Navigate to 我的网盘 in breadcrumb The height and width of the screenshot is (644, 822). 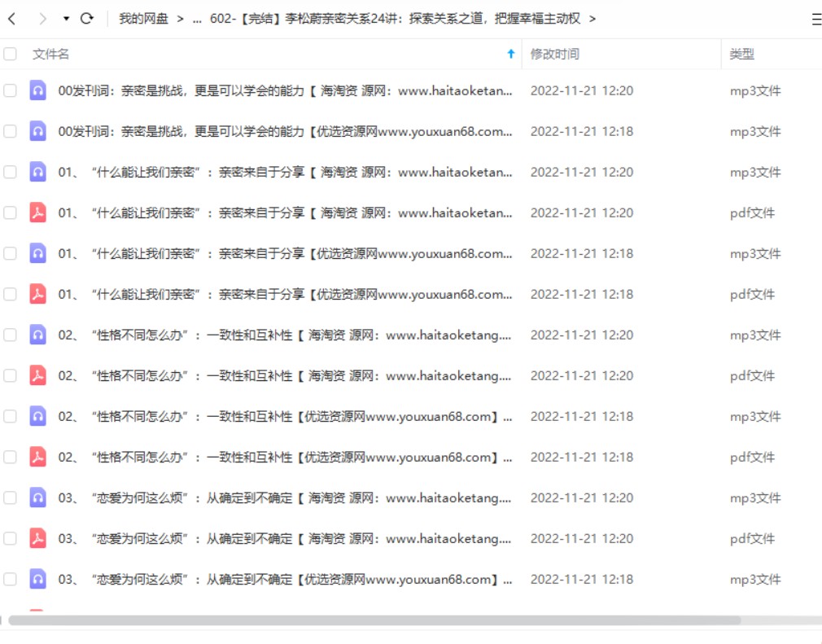143,19
